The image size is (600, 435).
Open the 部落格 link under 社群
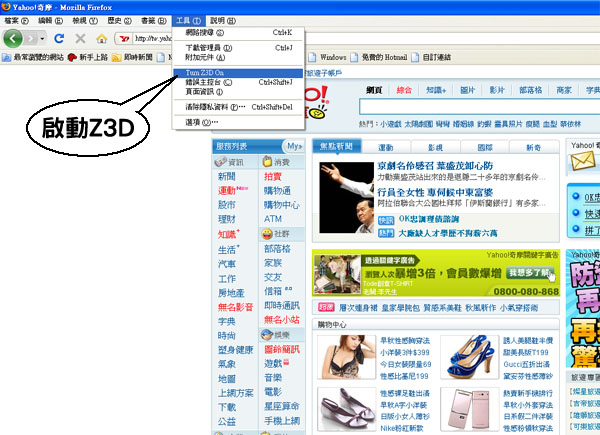pyautogui.click(x=277, y=249)
